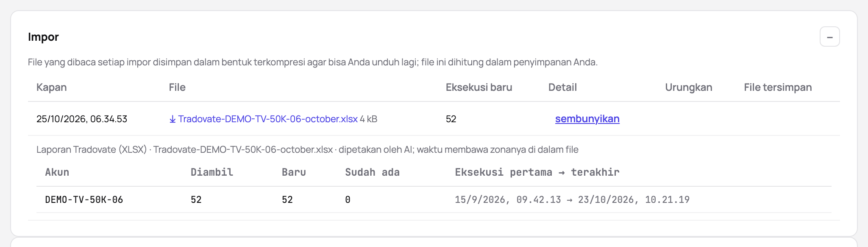Viewport: 868px width, 247px height.
Task: Click the Kapan column header
Action: (51, 87)
